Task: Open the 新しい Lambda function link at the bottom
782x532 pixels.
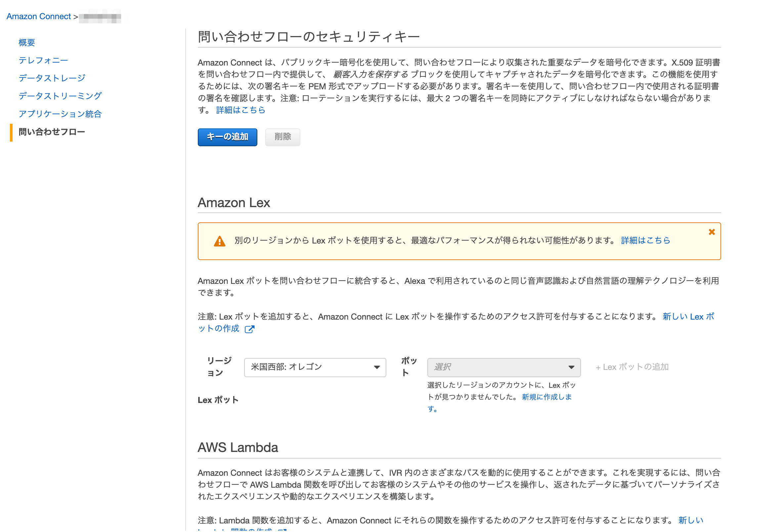Action: (690, 520)
